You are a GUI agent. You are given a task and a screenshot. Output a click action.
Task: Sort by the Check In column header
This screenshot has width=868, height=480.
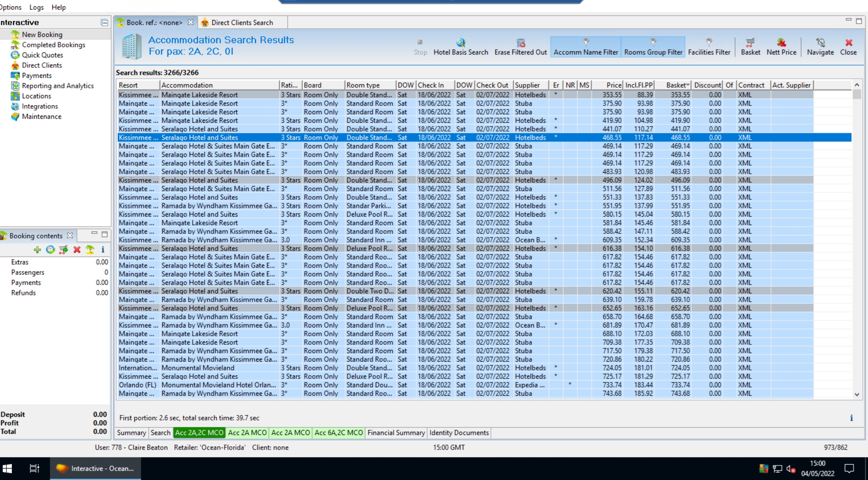[435, 85]
